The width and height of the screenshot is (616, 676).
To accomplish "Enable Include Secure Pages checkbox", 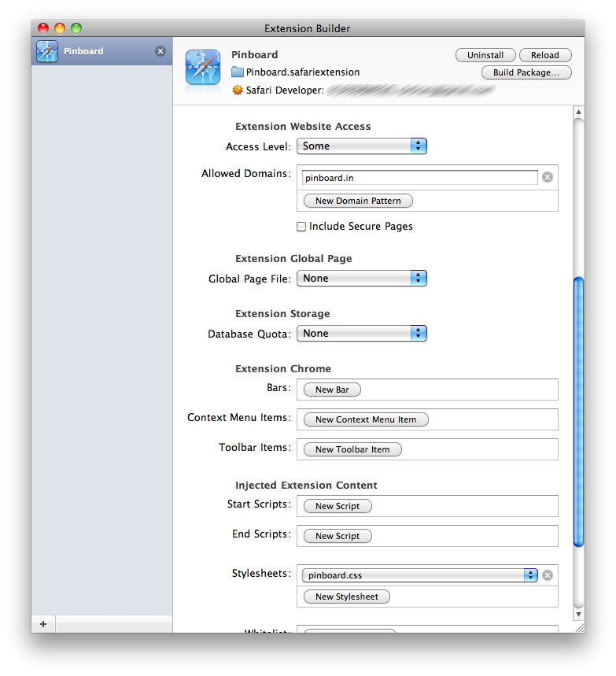I will [x=301, y=227].
